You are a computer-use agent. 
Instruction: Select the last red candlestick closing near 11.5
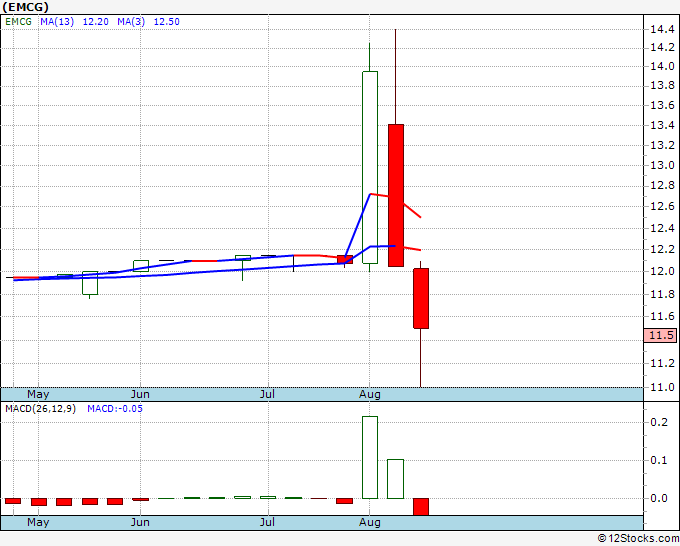421,298
